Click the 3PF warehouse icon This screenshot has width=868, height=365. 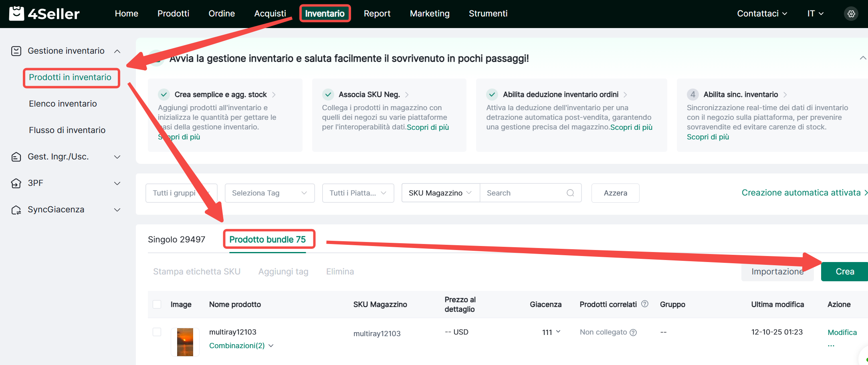pyautogui.click(x=16, y=184)
